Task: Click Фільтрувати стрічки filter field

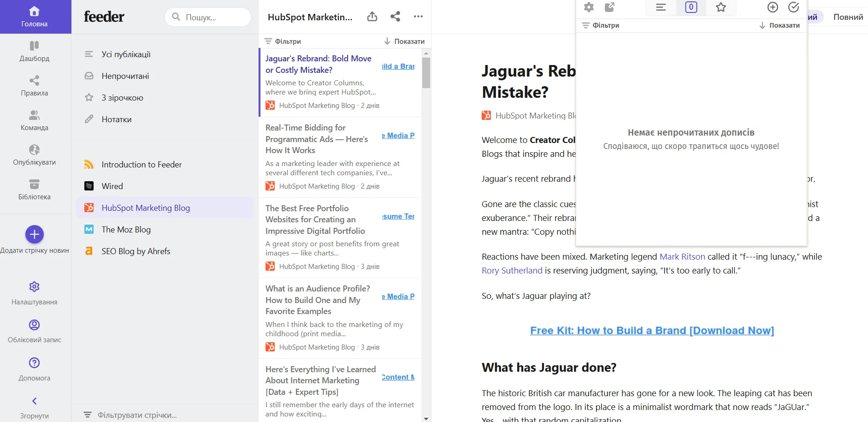Action: [165, 415]
